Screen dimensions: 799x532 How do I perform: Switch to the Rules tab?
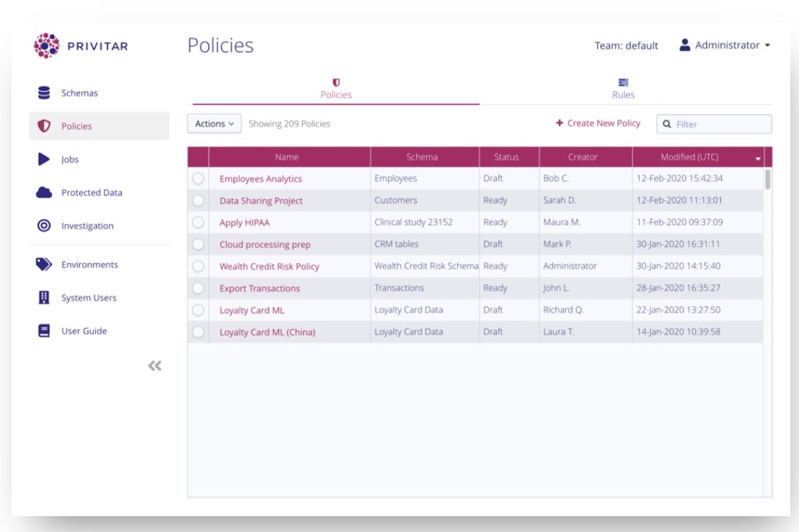pyautogui.click(x=623, y=89)
